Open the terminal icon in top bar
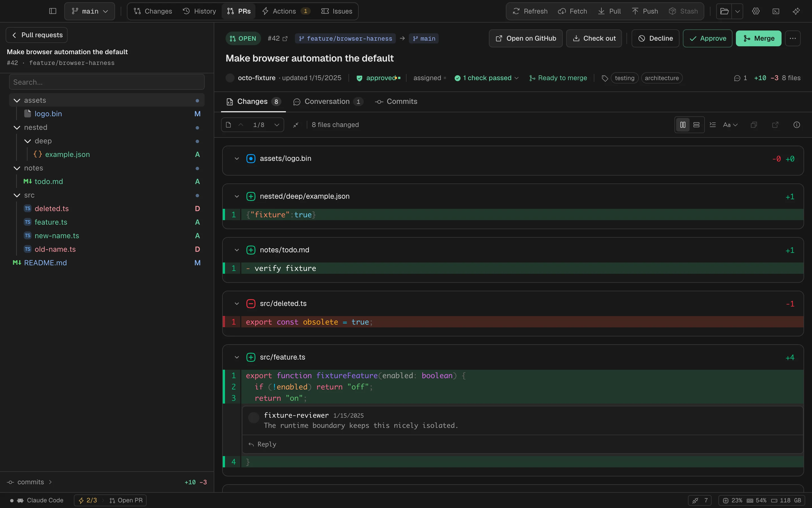This screenshot has height=508, width=812. [776, 11]
